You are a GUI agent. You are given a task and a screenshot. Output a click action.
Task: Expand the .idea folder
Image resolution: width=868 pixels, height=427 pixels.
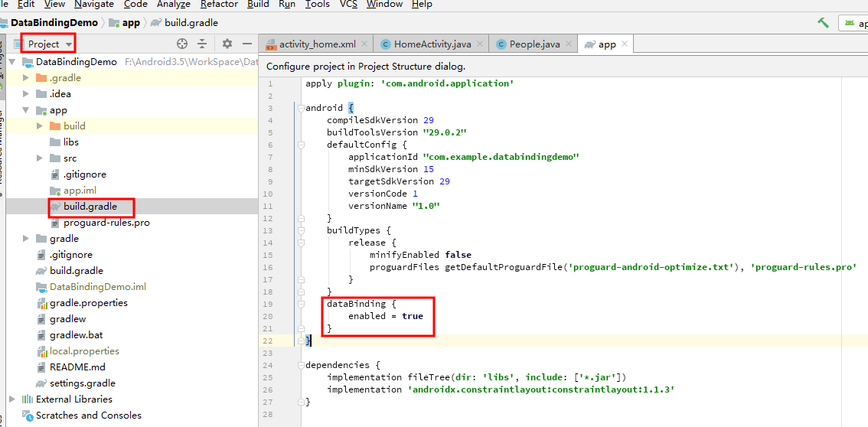coord(26,94)
